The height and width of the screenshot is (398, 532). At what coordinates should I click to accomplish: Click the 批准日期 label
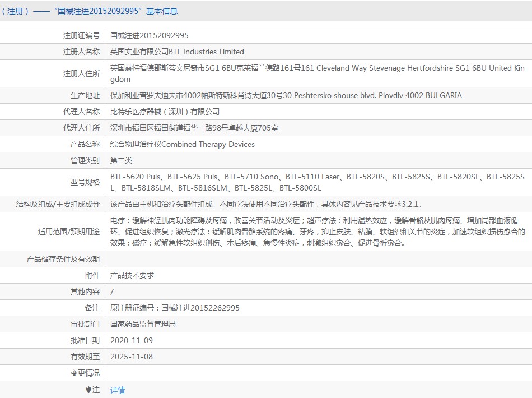pos(85,340)
